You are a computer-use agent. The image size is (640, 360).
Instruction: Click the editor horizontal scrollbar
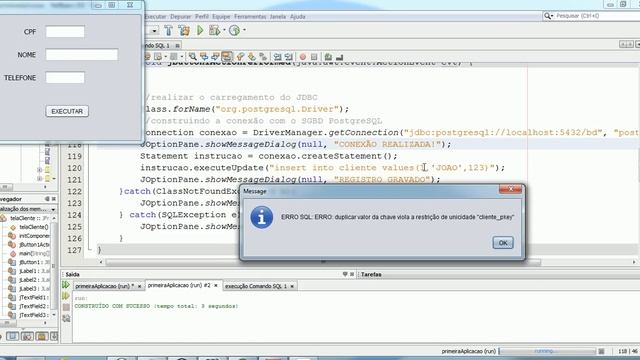point(322,262)
